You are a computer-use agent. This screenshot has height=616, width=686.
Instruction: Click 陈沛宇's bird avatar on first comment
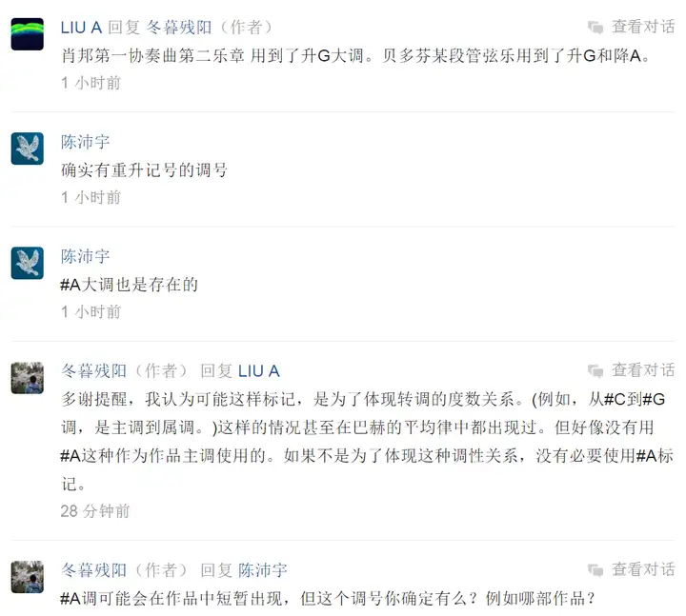[27, 149]
